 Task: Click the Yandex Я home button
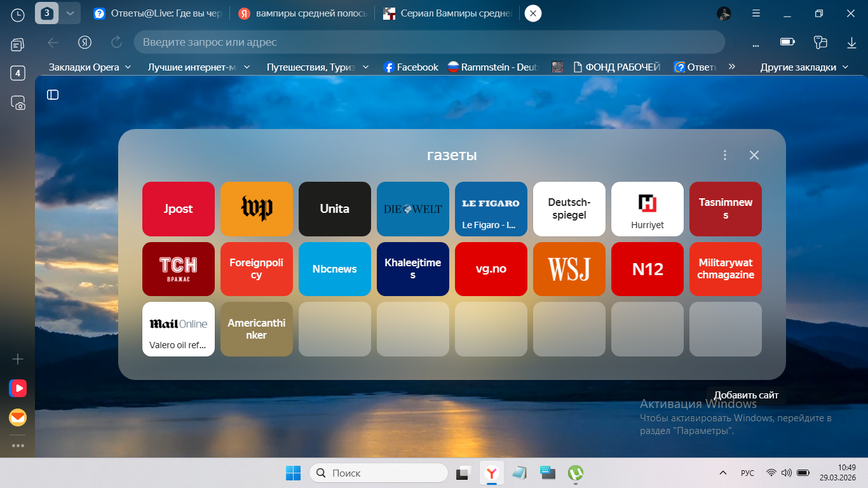coord(85,42)
